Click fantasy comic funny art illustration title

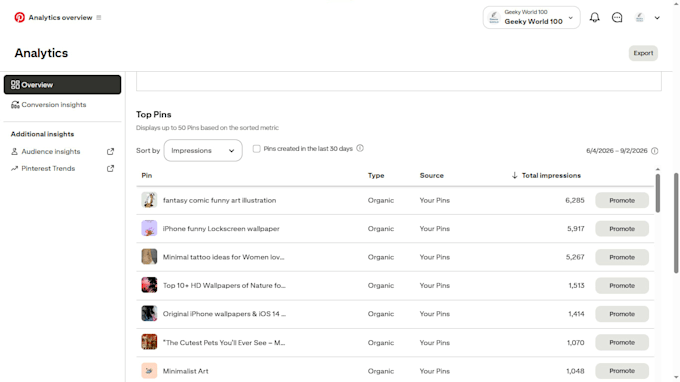pyautogui.click(x=219, y=200)
